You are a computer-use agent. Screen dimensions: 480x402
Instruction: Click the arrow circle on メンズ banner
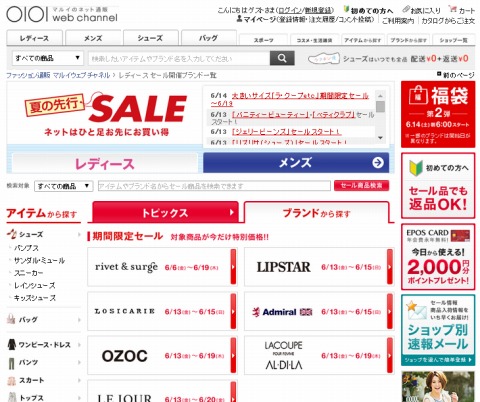point(378,163)
